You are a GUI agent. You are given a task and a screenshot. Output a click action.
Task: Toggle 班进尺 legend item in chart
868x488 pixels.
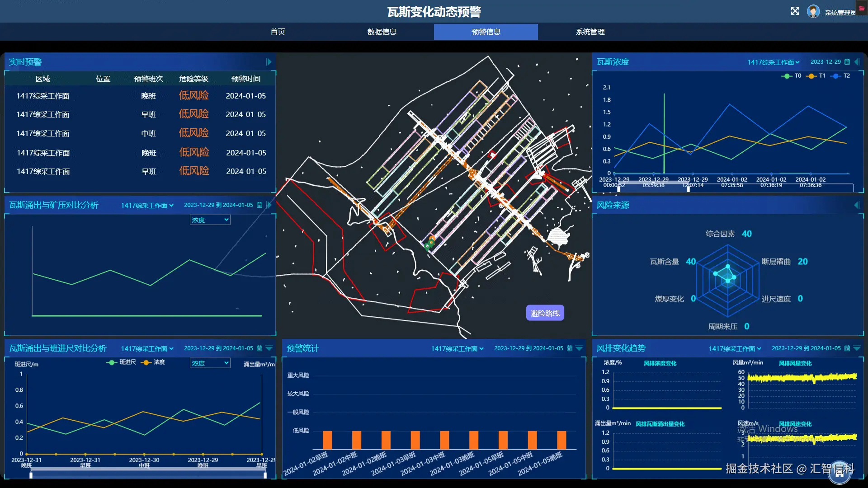(121, 362)
